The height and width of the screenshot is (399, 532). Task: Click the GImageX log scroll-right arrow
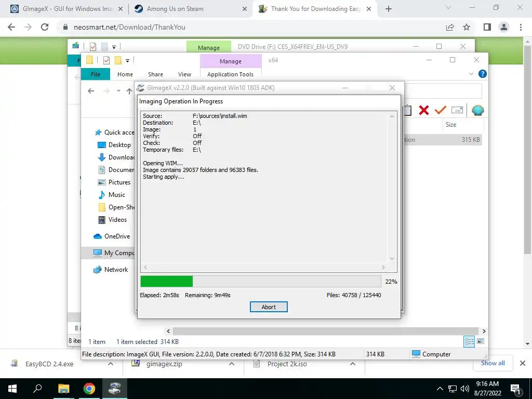click(x=383, y=268)
